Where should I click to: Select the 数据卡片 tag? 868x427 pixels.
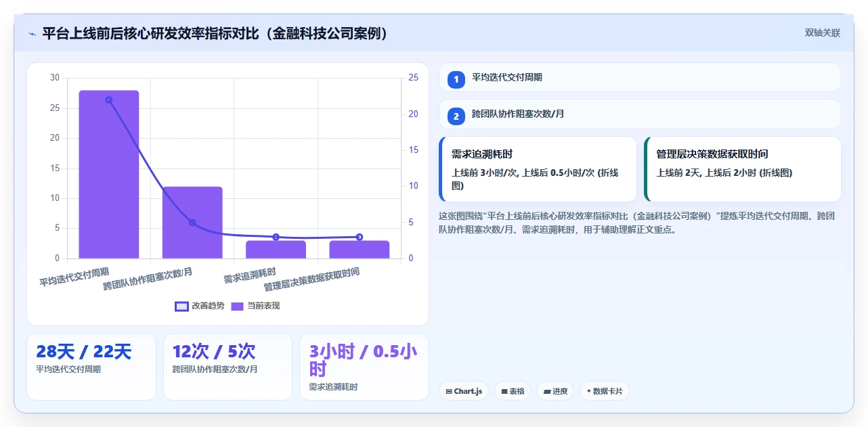tap(604, 391)
